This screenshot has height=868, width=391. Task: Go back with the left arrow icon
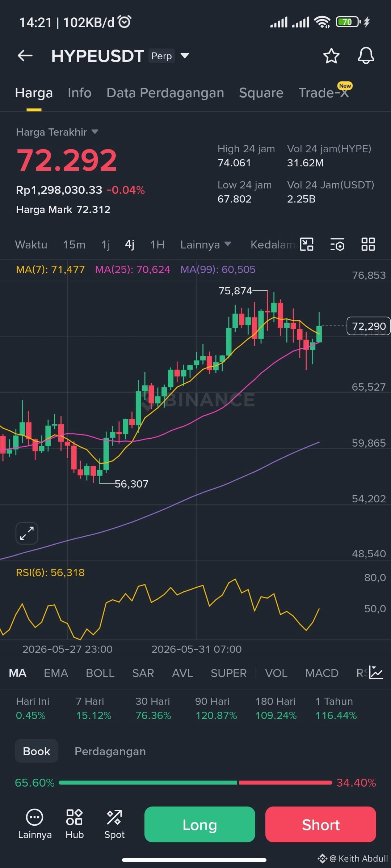pyautogui.click(x=25, y=56)
